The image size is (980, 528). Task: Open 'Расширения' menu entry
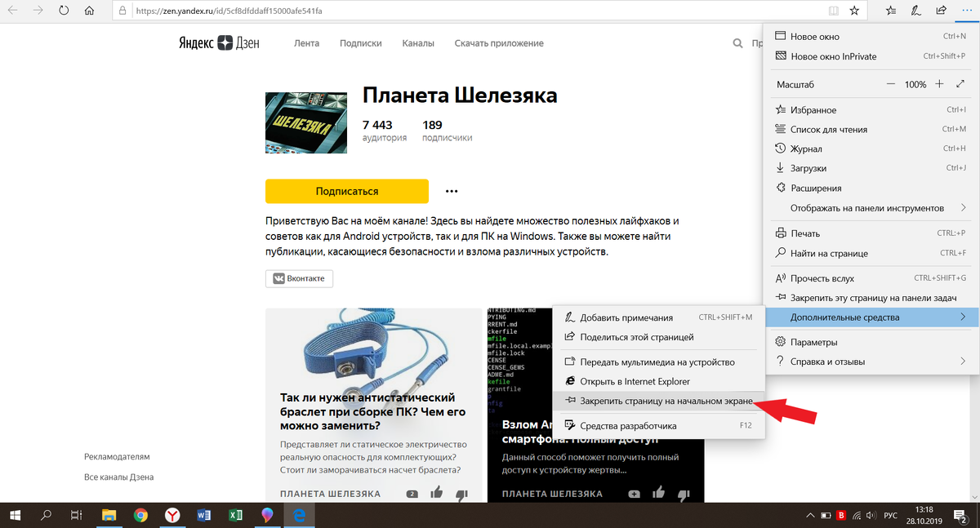pos(871,189)
